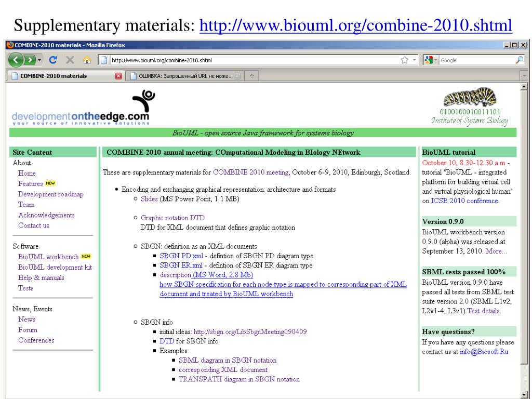Open a new tab with the plus button
This screenshot has width=532, height=399.
(x=251, y=76)
